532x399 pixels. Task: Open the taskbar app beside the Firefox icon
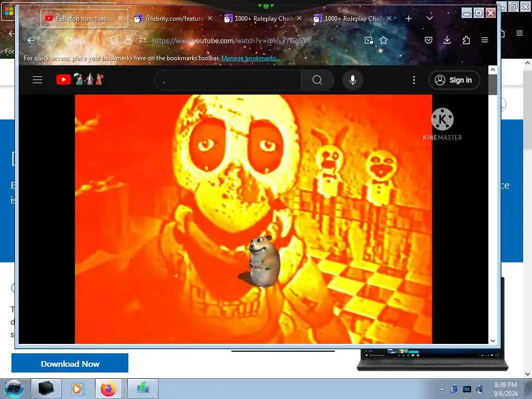(x=143, y=389)
